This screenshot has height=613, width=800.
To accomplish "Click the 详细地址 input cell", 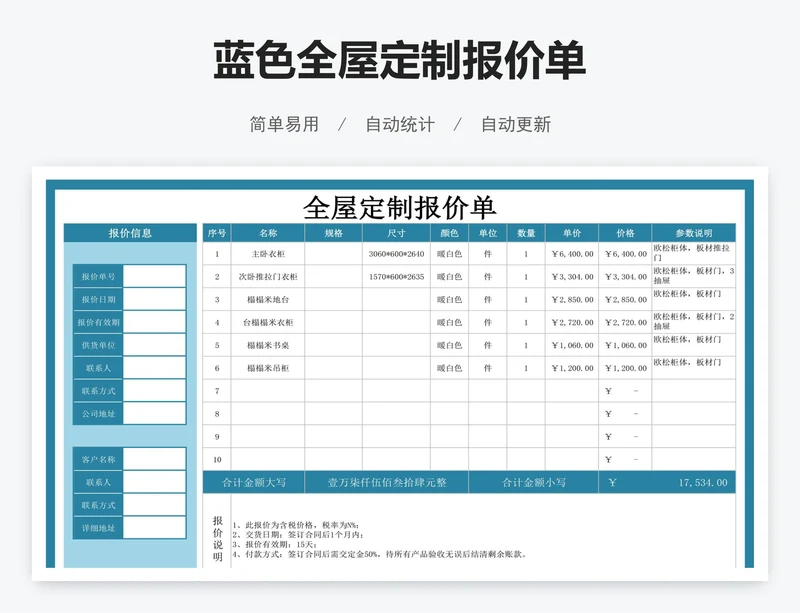I will click(x=154, y=528).
